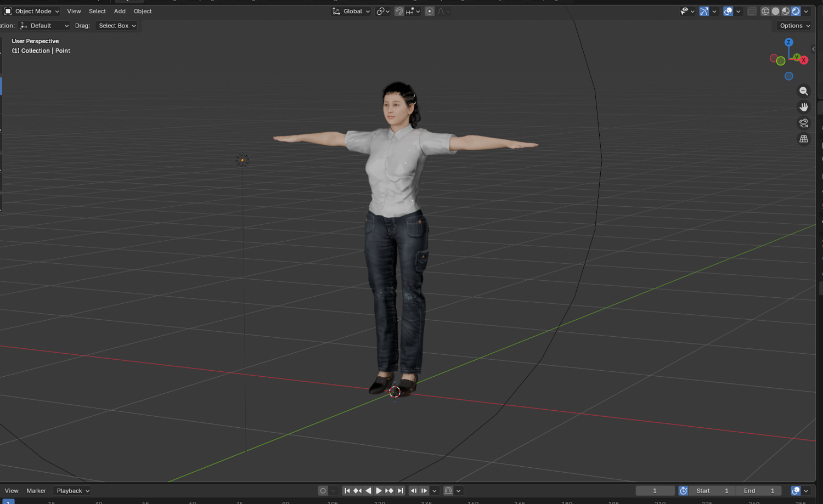Switch to Solid viewport shading
The image size is (823, 504).
775,11
